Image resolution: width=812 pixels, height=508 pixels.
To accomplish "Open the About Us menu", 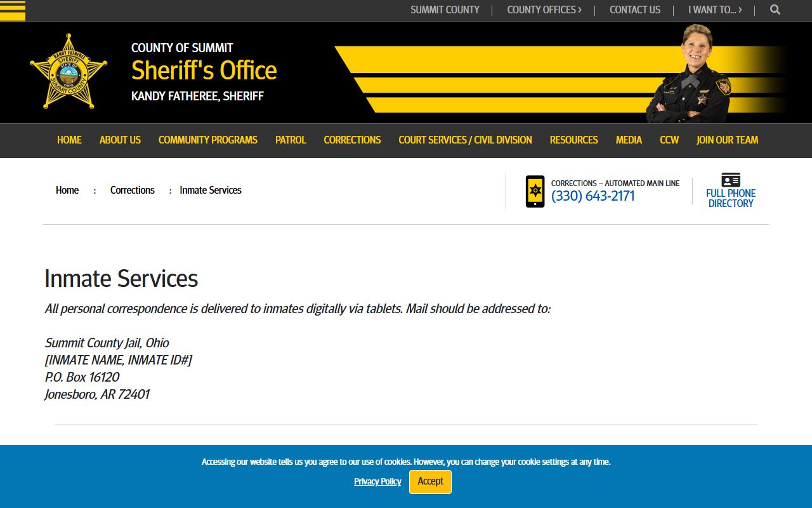I will pyautogui.click(x=120, y=140).
